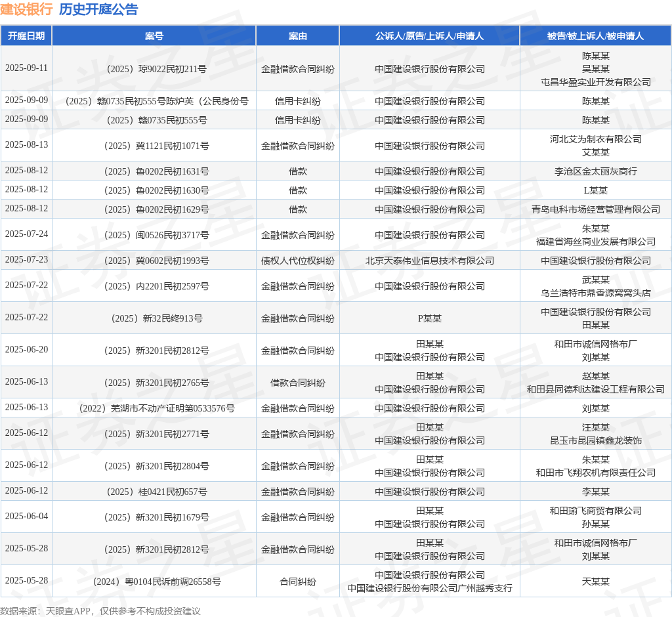Select the date 2025-08-13
Viewport: 672px width, 617px height.
26,145
